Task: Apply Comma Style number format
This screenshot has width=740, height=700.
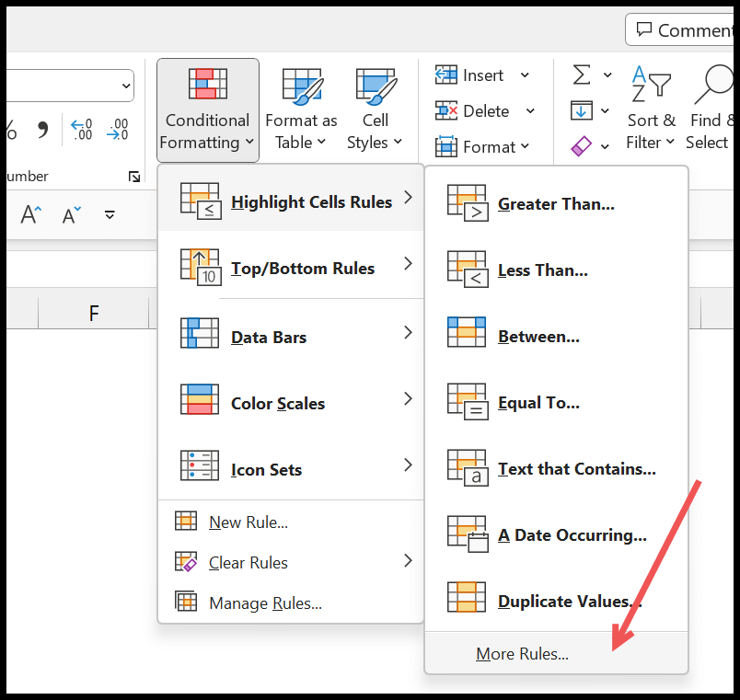Action: [42, 130]
